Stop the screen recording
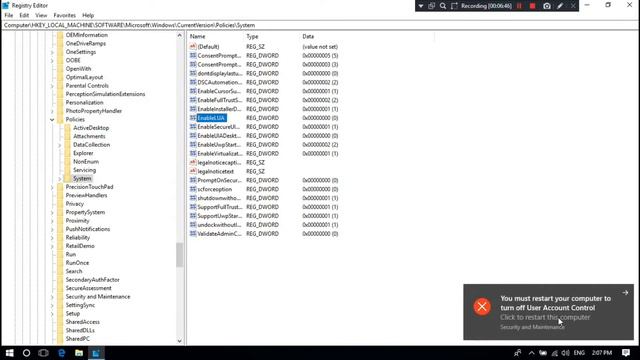640x360 pixels. pos(532,6)
